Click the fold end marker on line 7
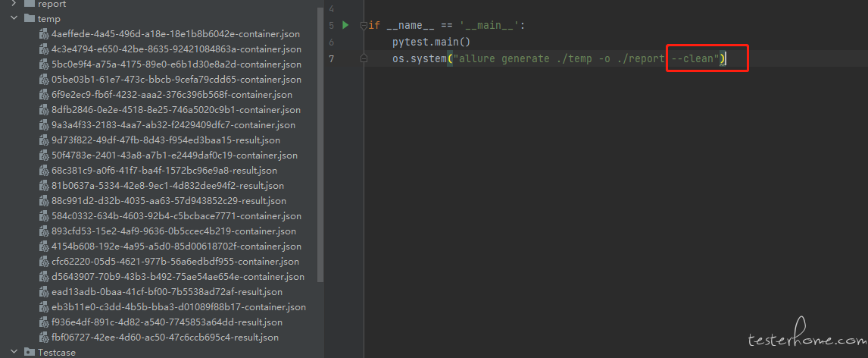 pyautogui.click(x=363, y=58)
